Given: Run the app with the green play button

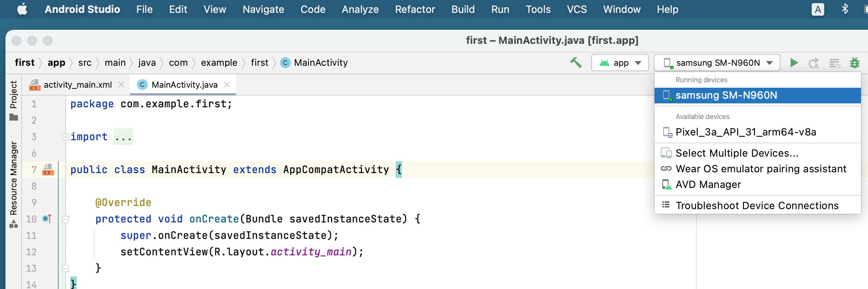Looking at the screenshot, I should 794,63.
